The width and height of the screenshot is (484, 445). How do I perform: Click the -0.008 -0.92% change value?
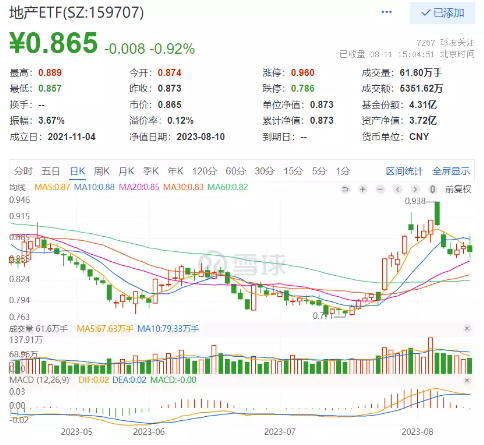tap(150, 49)
